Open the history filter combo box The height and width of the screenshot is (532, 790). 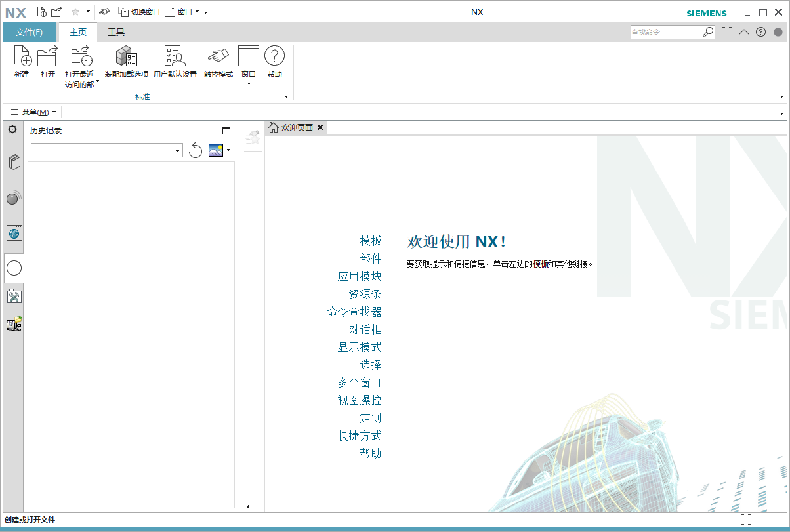pos(106,151)
